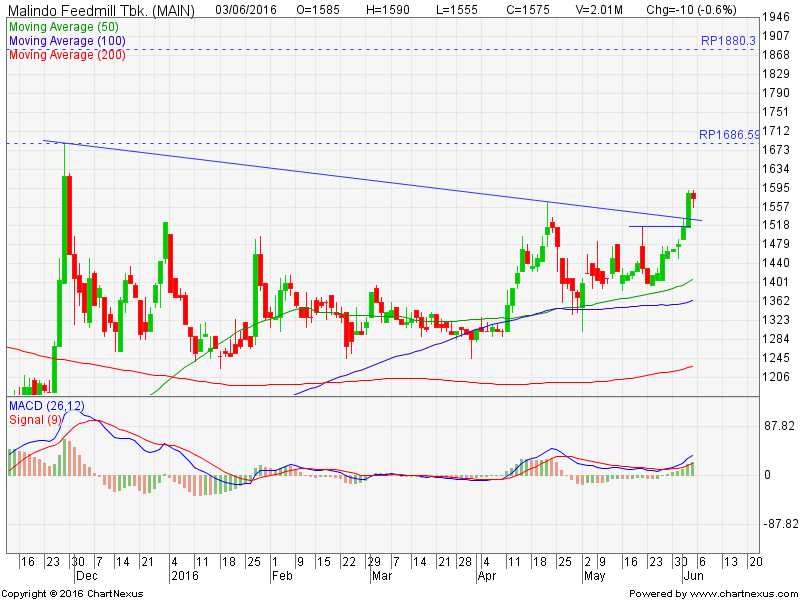Screen dimensions: 800x600
Task: Click price axis value '1206'
Action: tap(776, 377)
